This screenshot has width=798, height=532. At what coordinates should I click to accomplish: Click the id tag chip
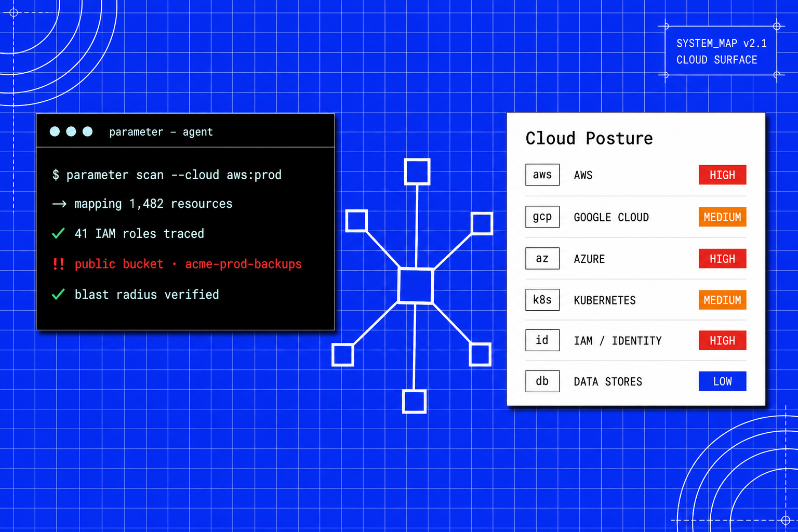(x=542, y=340)
